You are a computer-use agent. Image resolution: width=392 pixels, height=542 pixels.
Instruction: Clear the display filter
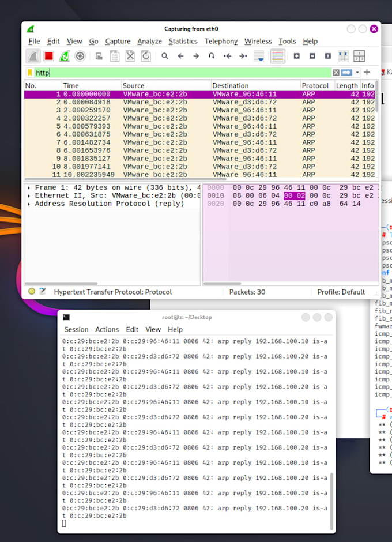click(336, 73)
